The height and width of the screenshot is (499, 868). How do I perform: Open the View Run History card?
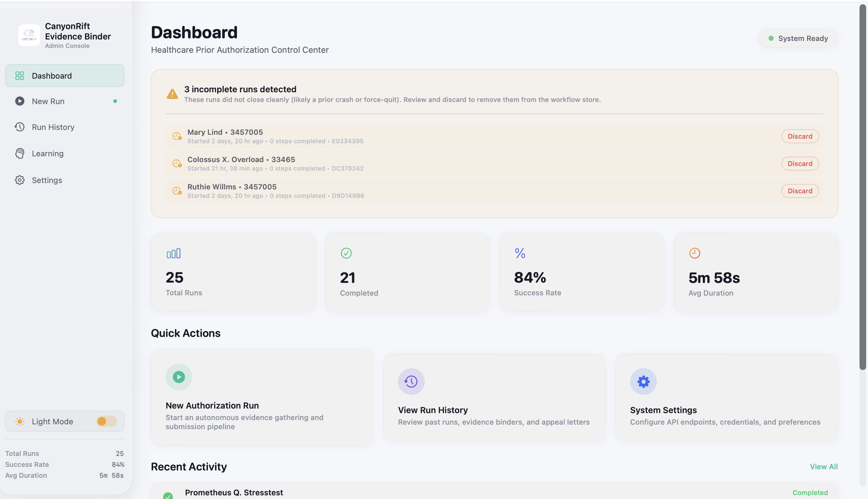[x=494, y=397]
